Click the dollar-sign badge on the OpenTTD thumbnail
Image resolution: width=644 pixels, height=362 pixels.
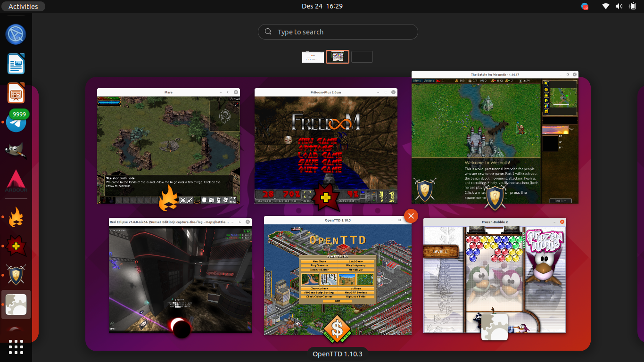point(338,328)
